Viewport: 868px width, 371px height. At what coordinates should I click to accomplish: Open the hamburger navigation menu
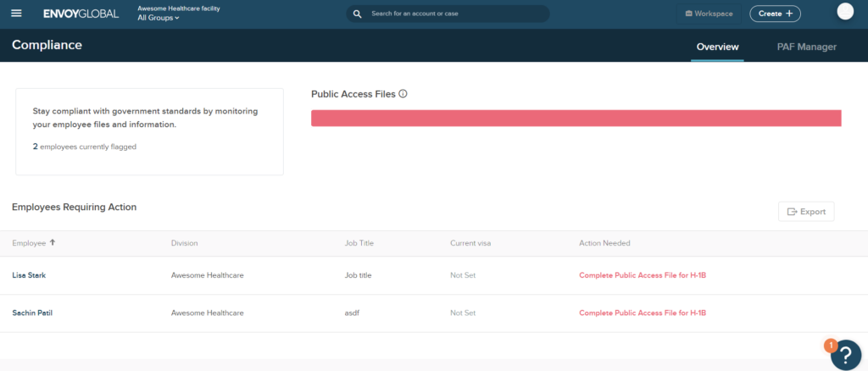coord(17,14)
